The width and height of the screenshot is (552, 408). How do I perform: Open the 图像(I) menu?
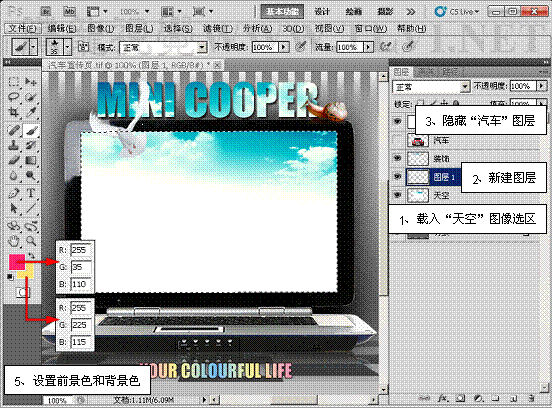click(101, 29)
